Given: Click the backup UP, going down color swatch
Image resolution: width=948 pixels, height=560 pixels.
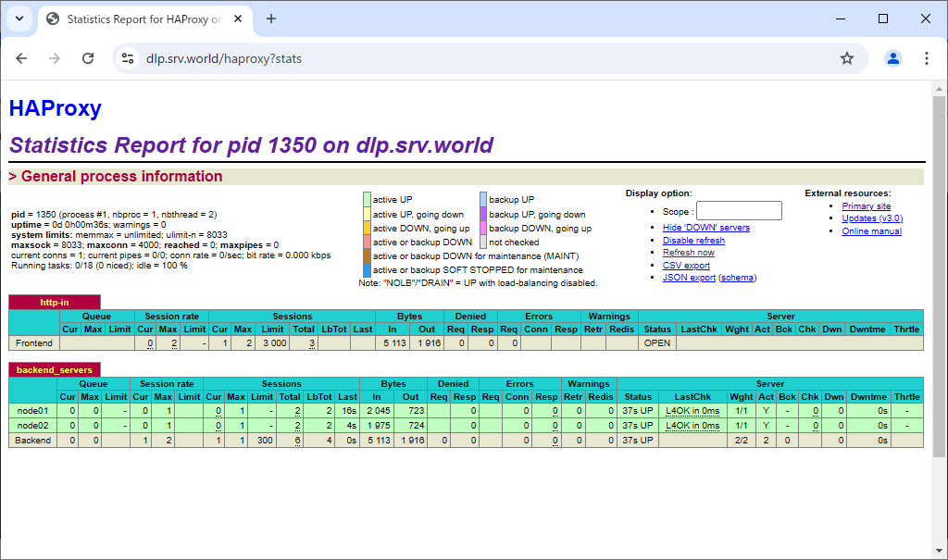Looking at the screenshot, I should (x=483, y=214).
